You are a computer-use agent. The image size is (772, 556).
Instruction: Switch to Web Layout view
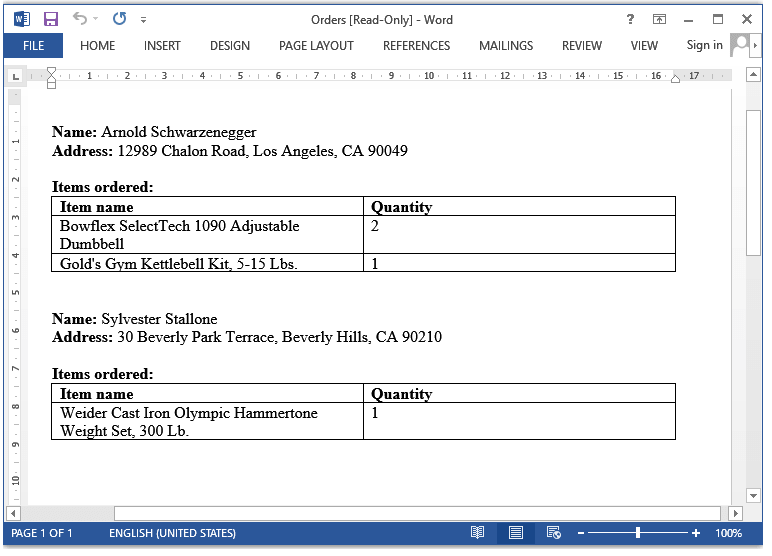553,533
